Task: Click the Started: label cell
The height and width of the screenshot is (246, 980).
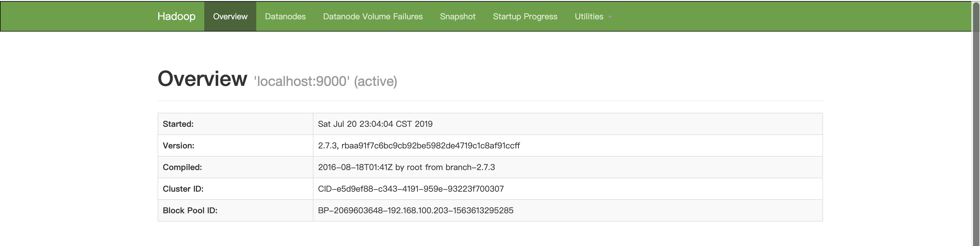Action: click(x=236, y=124)
